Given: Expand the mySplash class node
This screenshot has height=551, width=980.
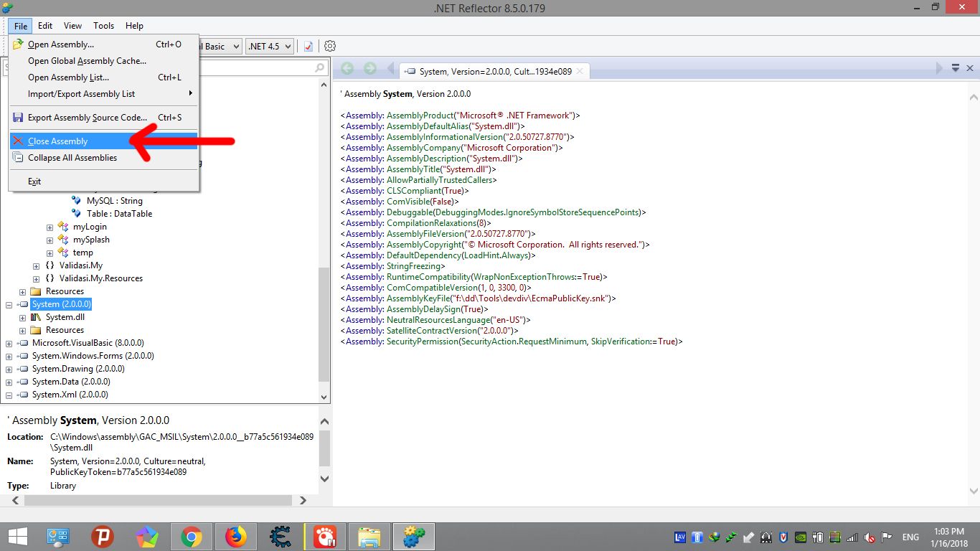Looking at the screenshot, I should [x=50, y=240].
